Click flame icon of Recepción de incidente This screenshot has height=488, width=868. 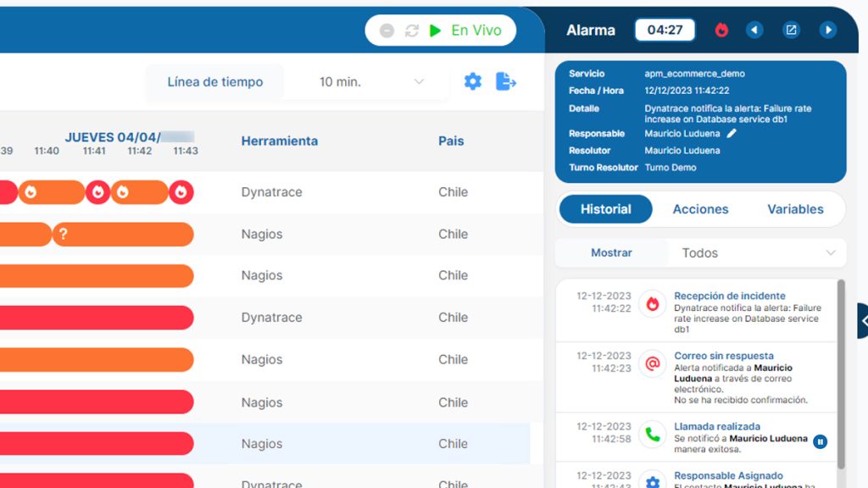[653, 304]
